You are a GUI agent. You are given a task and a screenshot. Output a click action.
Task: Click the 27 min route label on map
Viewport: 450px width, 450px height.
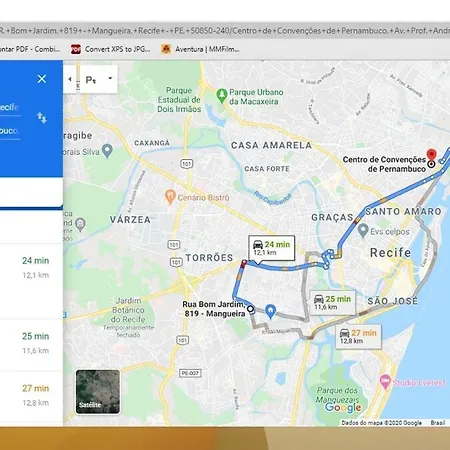358,337
